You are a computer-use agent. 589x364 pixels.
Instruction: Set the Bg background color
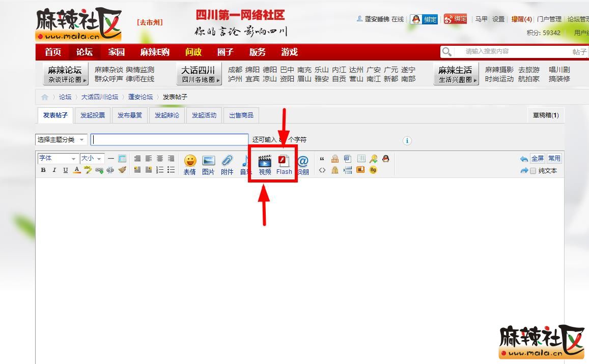[x=373, y=170]
